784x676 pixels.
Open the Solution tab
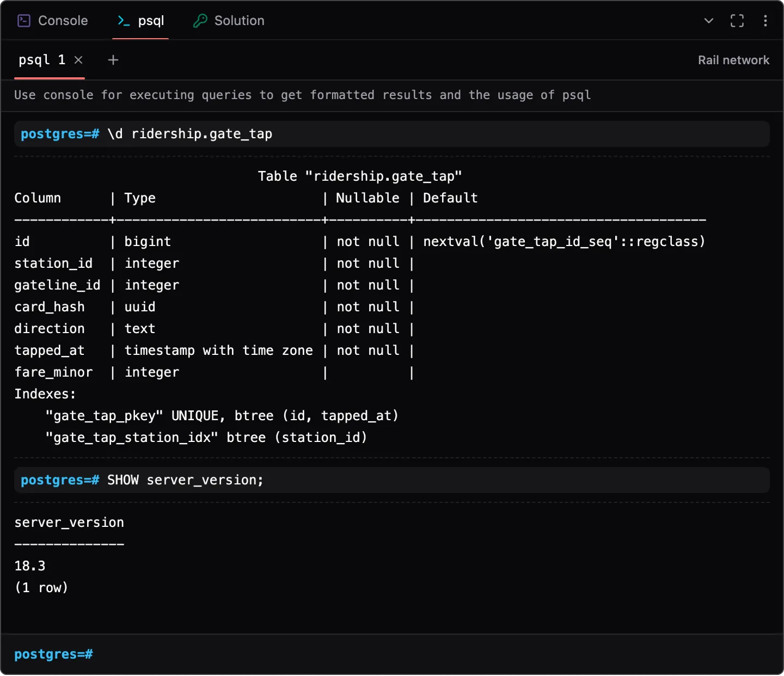point(229,21)
